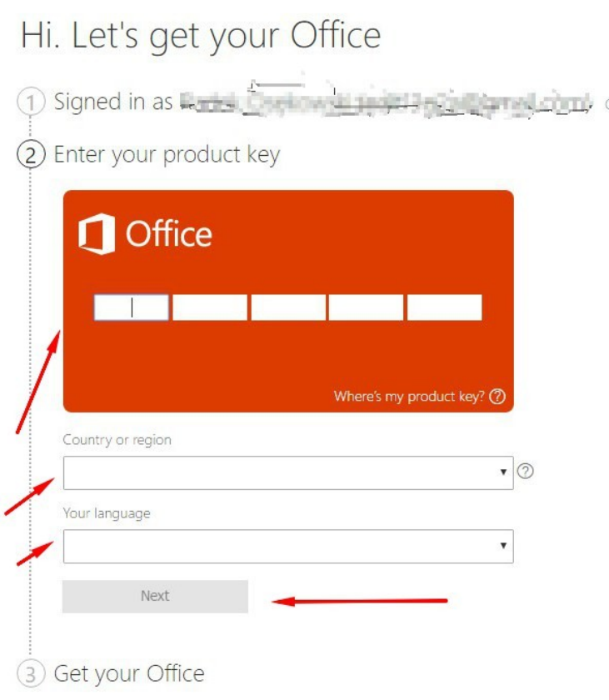This screenshot has width=609, height=700.
Task: Click the Your language dropdown arrow
Action: pos(503,547)
